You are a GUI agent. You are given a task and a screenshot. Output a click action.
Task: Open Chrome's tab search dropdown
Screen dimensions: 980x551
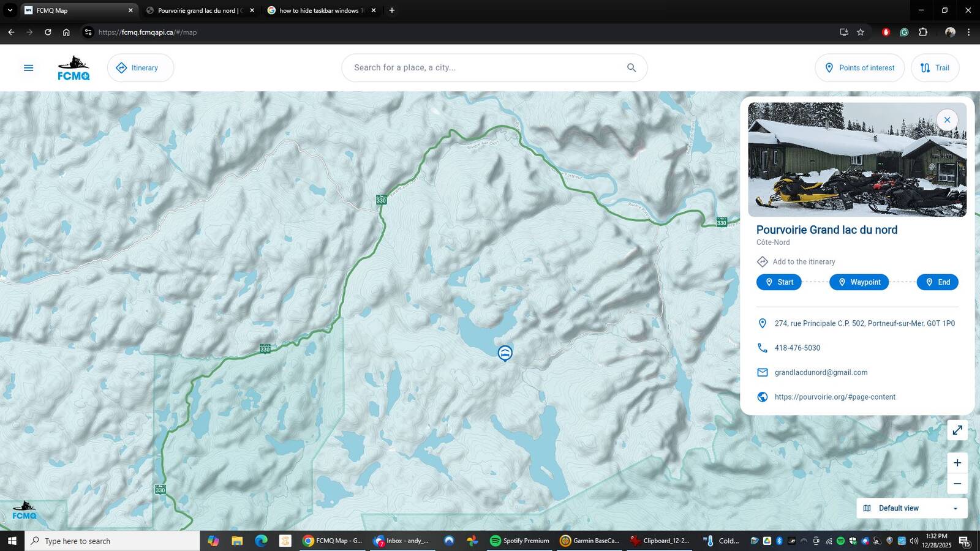pyautogui.click(x=9, y=10)
